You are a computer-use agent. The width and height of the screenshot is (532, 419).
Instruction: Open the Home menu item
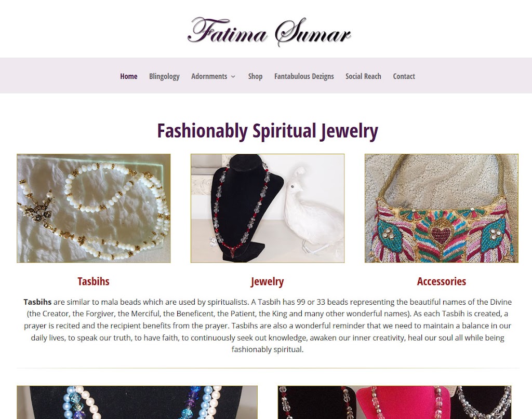(x=129, y=76)
